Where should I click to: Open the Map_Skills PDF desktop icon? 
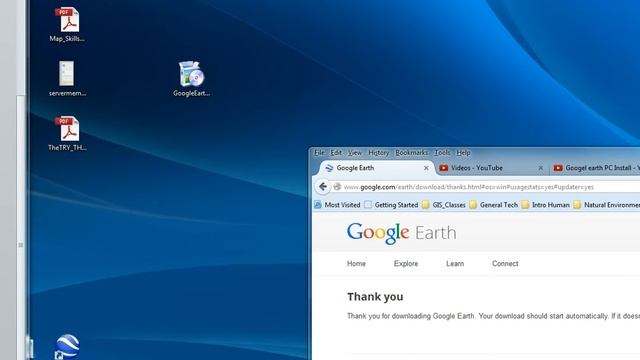click(67, 24)
